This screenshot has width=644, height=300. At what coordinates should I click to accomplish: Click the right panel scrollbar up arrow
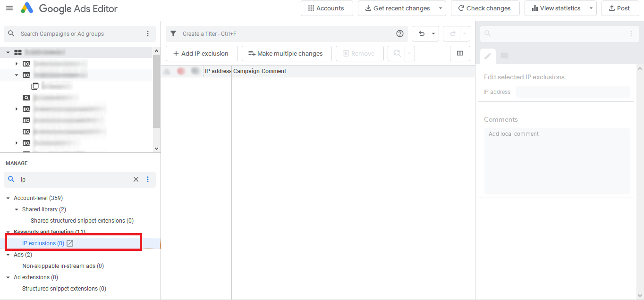[x=640, y=68]
